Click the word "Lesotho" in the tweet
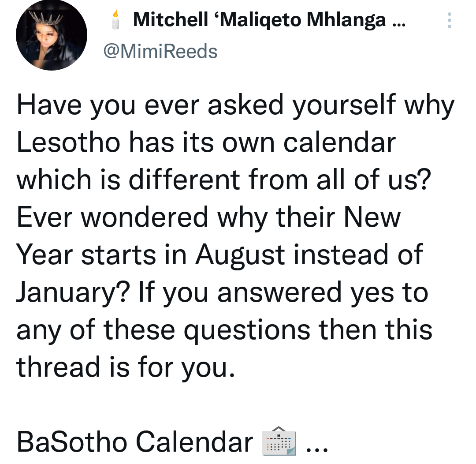 [68, 142]
